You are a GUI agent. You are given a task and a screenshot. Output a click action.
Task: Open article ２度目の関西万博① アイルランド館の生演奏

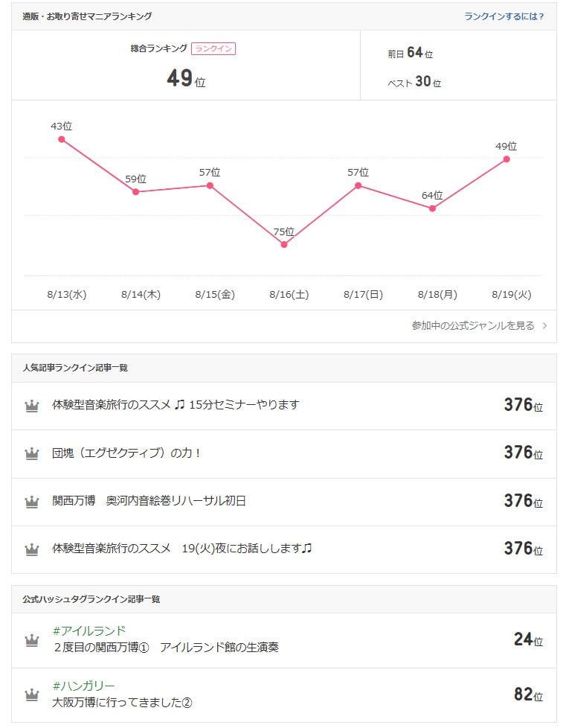point(166,647)
